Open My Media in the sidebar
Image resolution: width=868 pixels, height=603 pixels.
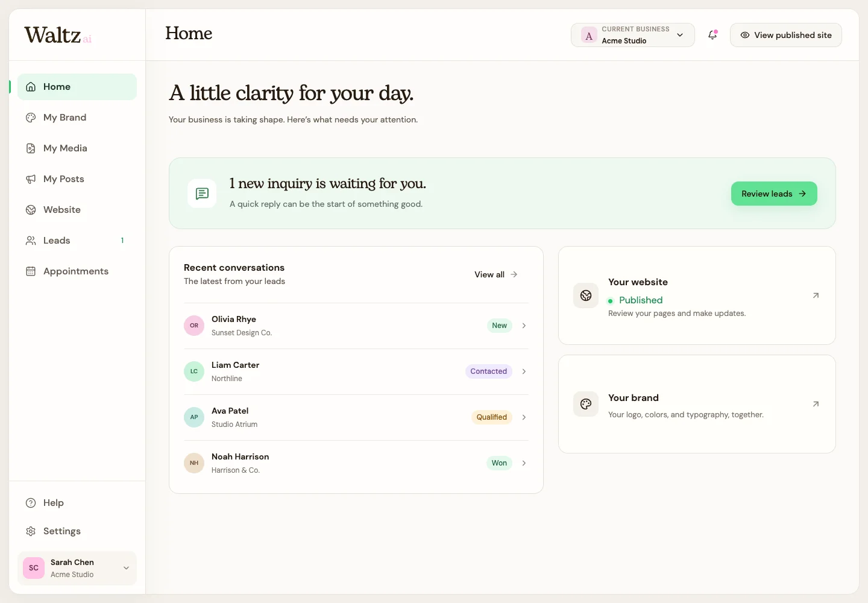click(77, 148)
